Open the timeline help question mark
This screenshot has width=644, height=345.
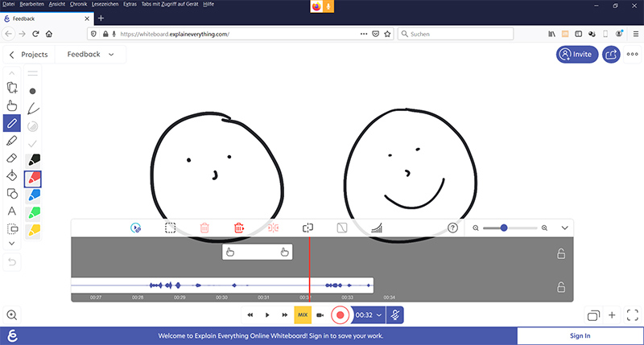tap(452, 228)
